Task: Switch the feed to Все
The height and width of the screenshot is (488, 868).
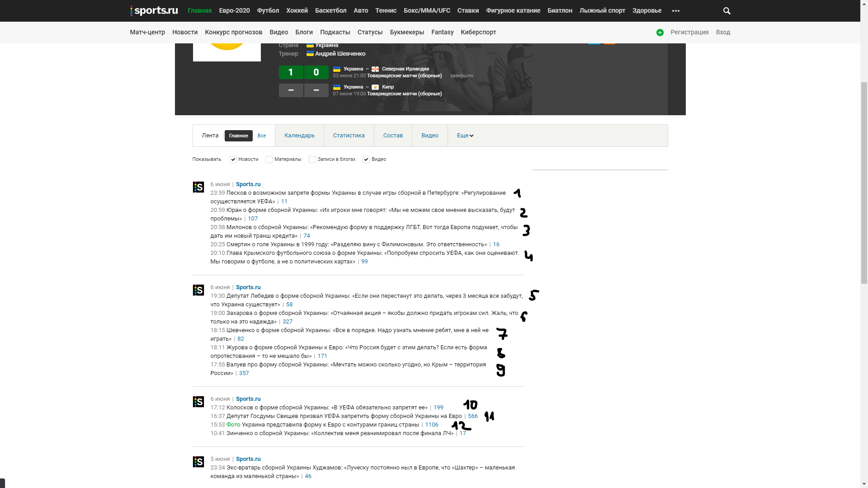Action: (x=262, y=136)
